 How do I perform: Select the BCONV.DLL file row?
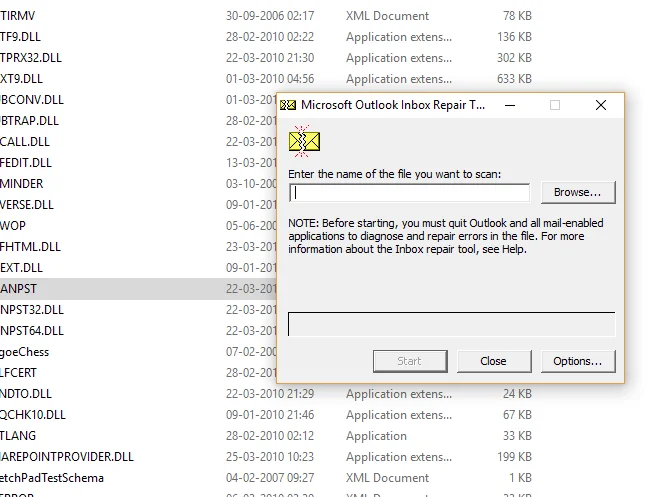[138, 100]
